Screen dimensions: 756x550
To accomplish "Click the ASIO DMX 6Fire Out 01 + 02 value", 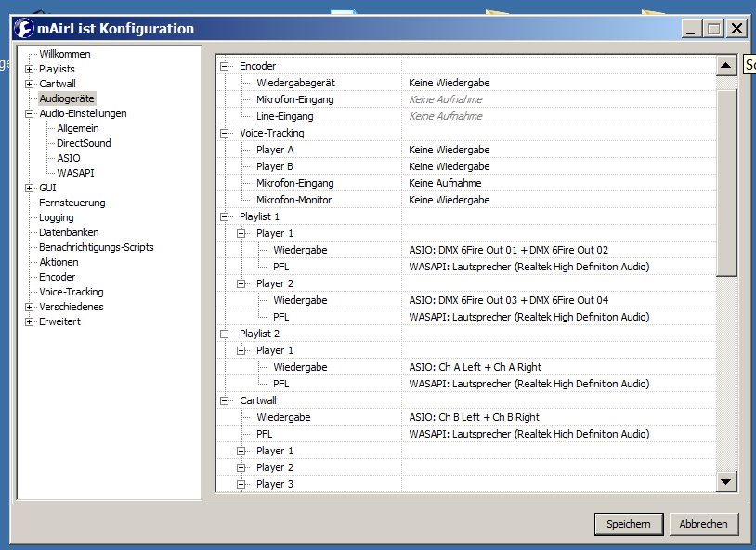I will (509, 250).
